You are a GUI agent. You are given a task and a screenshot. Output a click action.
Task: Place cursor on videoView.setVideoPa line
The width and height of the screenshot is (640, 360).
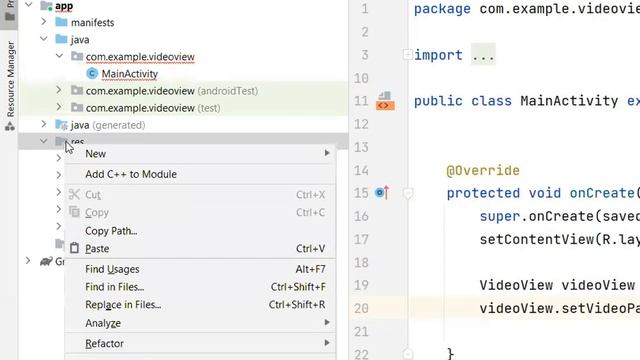[560, 308]
